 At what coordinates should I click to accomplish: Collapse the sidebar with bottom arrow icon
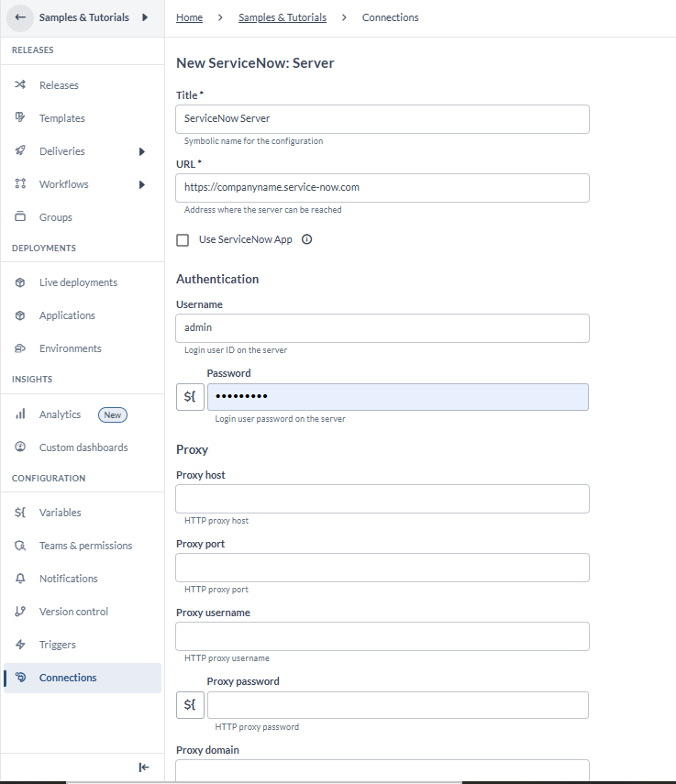144,767
